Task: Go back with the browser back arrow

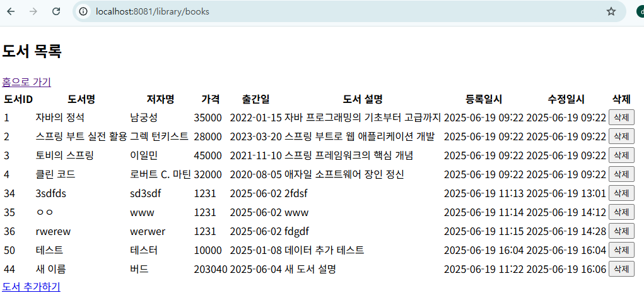Action: point(11,11)
